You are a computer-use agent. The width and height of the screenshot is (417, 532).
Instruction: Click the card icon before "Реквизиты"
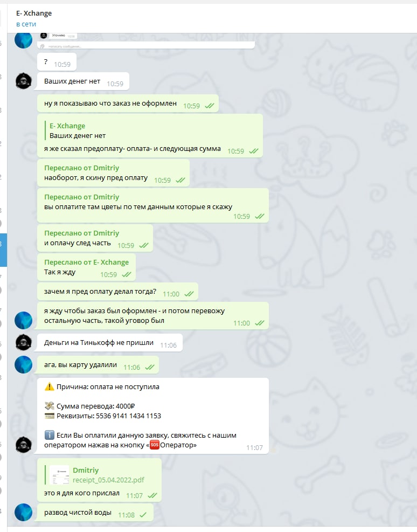coord(49,416)
